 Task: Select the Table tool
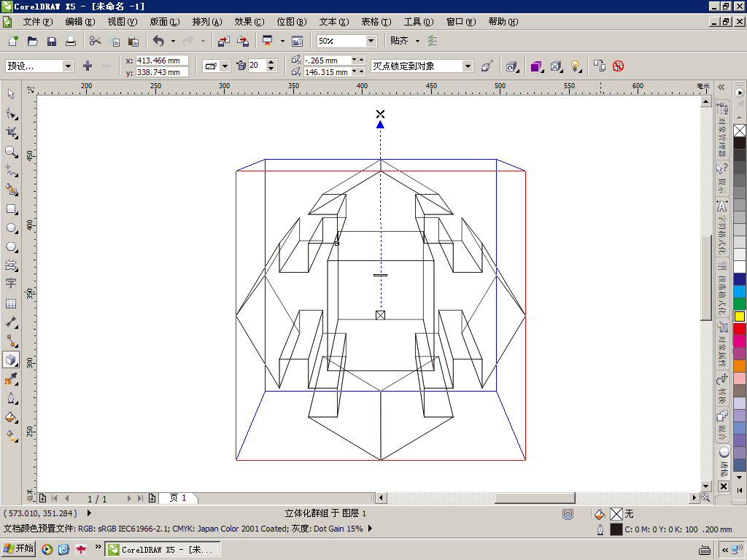click(11, 303)
